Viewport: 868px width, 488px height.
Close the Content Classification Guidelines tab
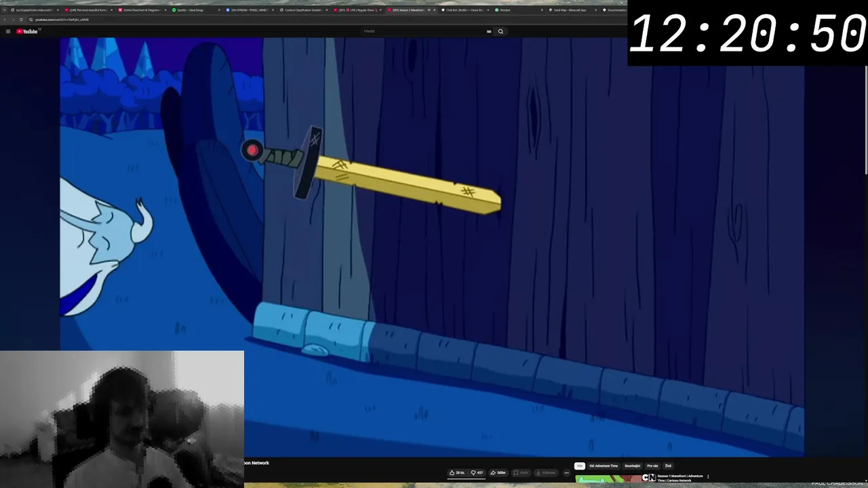pyautogui.click(x=327, y=10)
